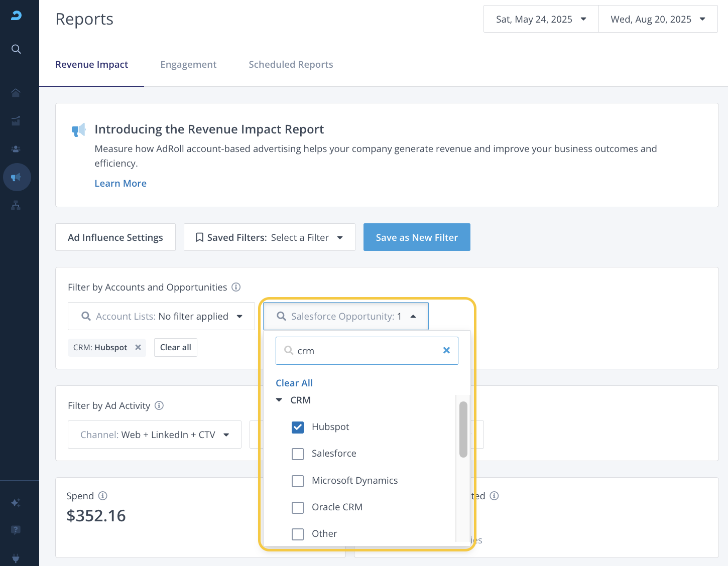Click the sitemap hierarchy icon in sidebar
The width and height of the screenshot is (728, 566).
click(x=16, y=205)
